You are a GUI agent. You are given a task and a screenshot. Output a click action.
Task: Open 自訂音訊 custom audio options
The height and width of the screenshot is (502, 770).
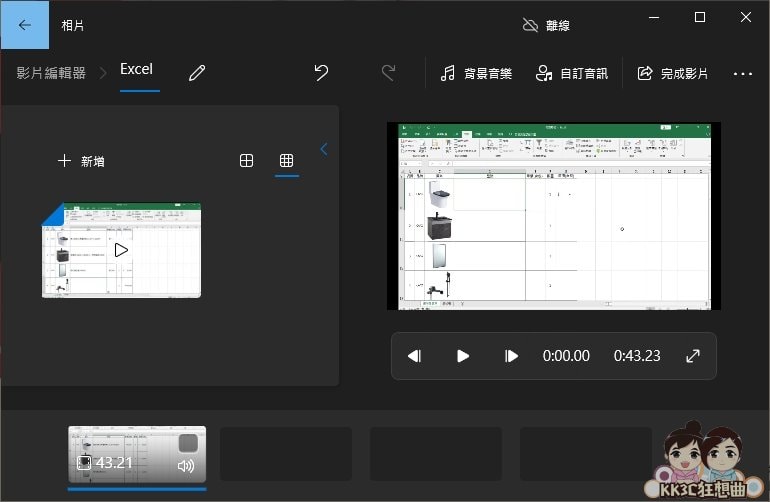click(x=572, y=73)
